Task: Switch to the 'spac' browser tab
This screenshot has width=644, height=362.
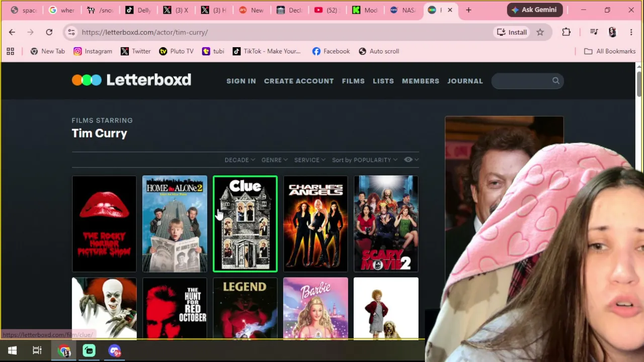Action: tap(23, 10)
